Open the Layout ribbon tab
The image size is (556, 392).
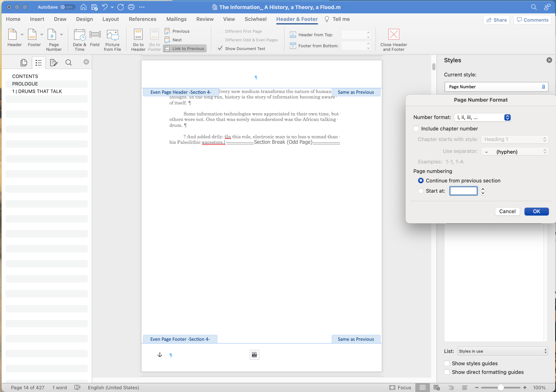[x=110, y=19]
